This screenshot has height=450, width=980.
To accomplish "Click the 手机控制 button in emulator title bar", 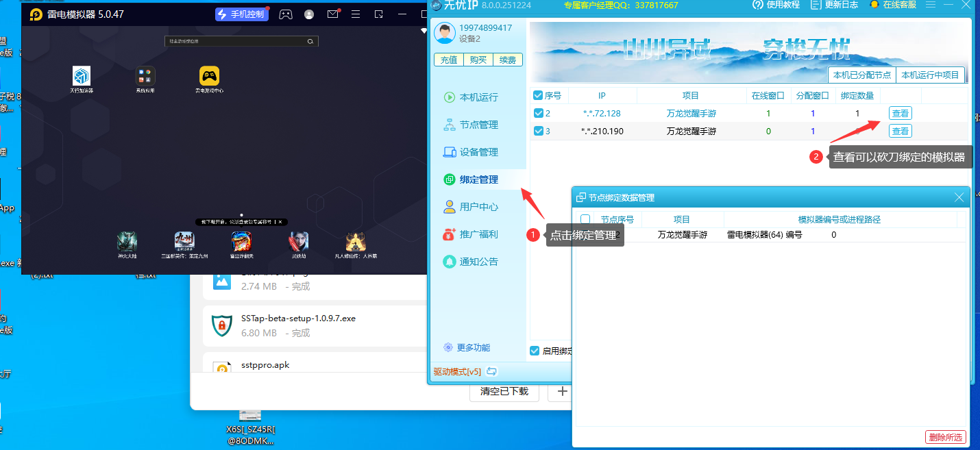I will coord(242,14).
